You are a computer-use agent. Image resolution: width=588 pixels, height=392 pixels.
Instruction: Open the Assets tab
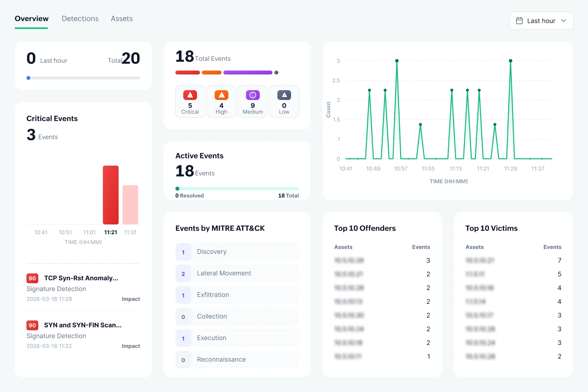click(x=122, y=19)
